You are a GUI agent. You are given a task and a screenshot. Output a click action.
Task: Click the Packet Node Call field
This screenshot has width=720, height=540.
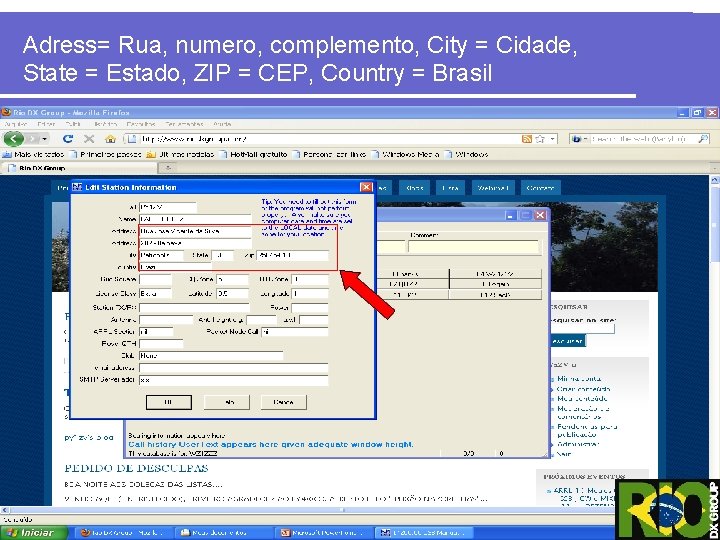point(295,332)
